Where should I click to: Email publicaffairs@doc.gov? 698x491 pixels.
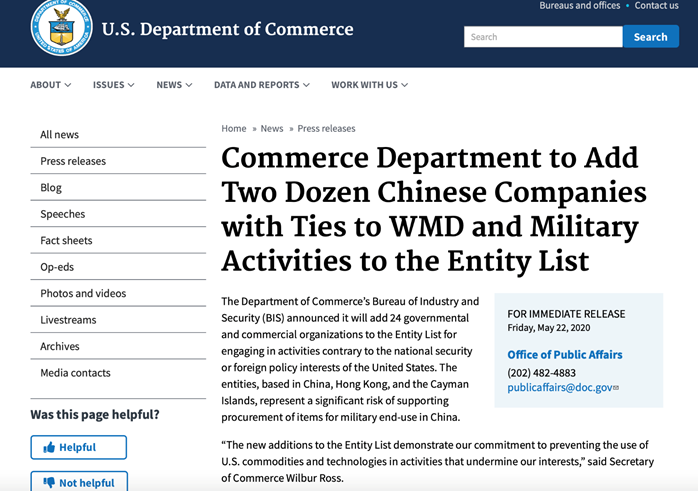pyautogui.click(x=560, y=387)
